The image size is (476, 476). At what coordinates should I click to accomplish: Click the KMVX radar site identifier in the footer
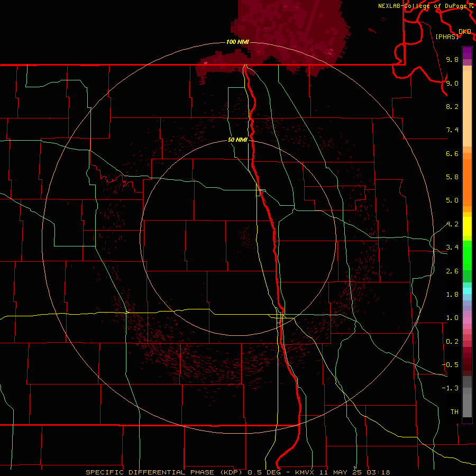305,472
